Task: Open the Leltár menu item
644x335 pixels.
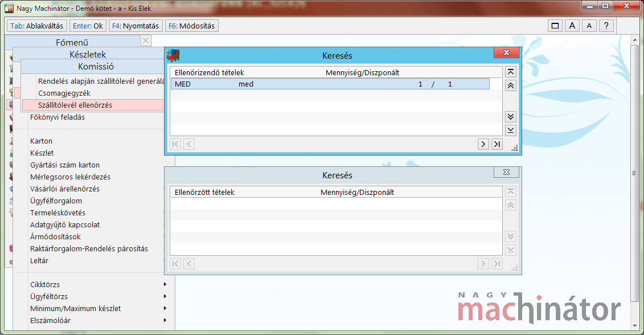Action: (x=39, y=260)
